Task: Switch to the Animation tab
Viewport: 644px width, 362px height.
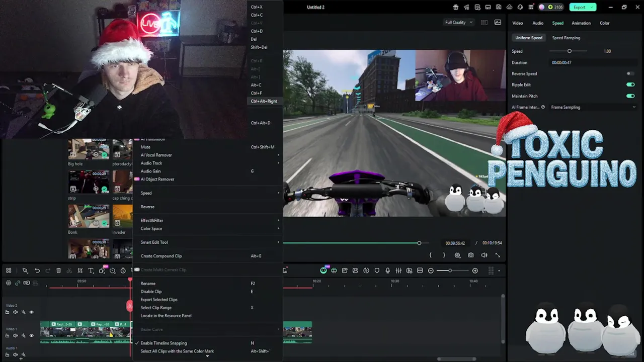Action: [581, 23]
